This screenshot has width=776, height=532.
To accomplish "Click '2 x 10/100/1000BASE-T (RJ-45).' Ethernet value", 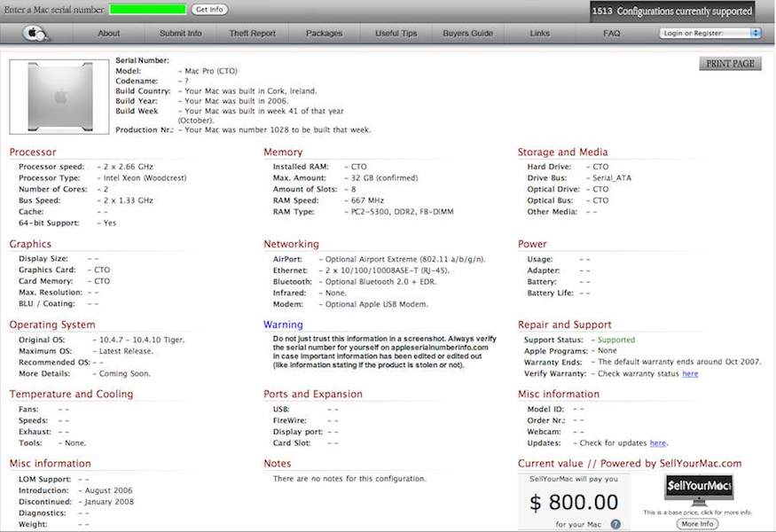I will pos(388,270).
